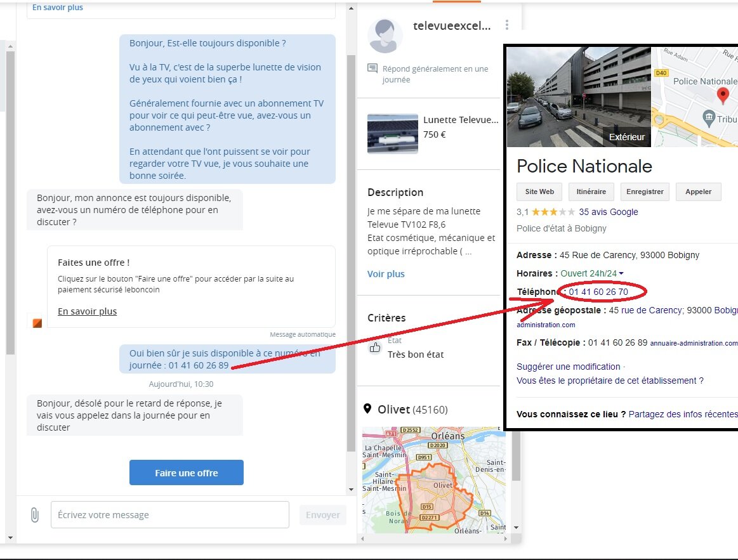Click the Police d'état à Bobigny text
The image size is (738, 560).
[x=561, y=228]
